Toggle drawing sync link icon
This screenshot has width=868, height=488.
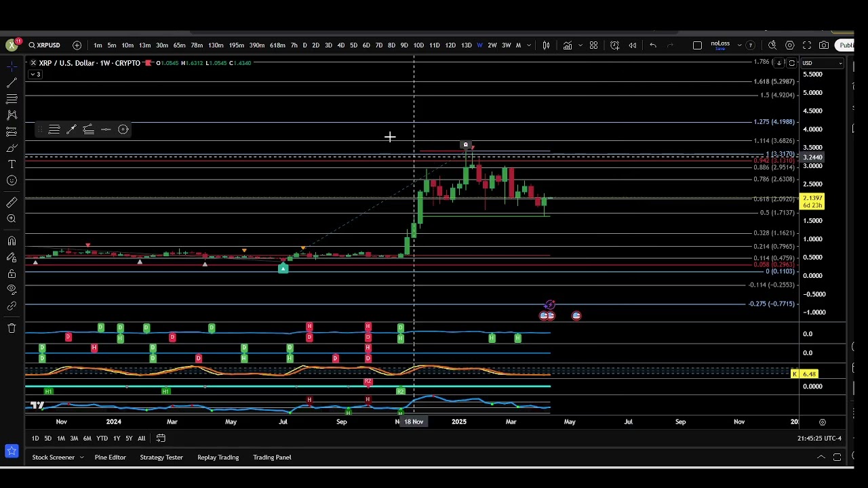coord(12,306)
